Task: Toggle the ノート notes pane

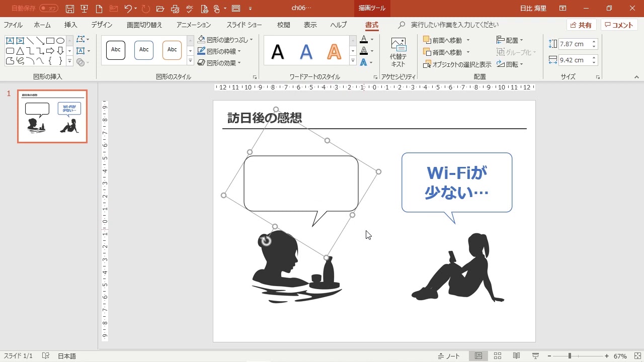Action: [x=449, y=356]
